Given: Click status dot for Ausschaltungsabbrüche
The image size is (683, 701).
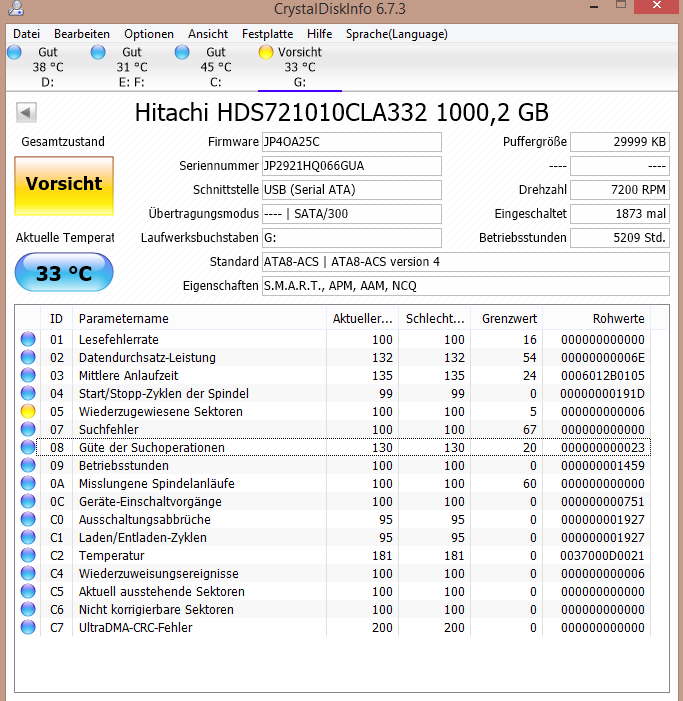Looking at the screenshot, I should [x=28, y=519].
